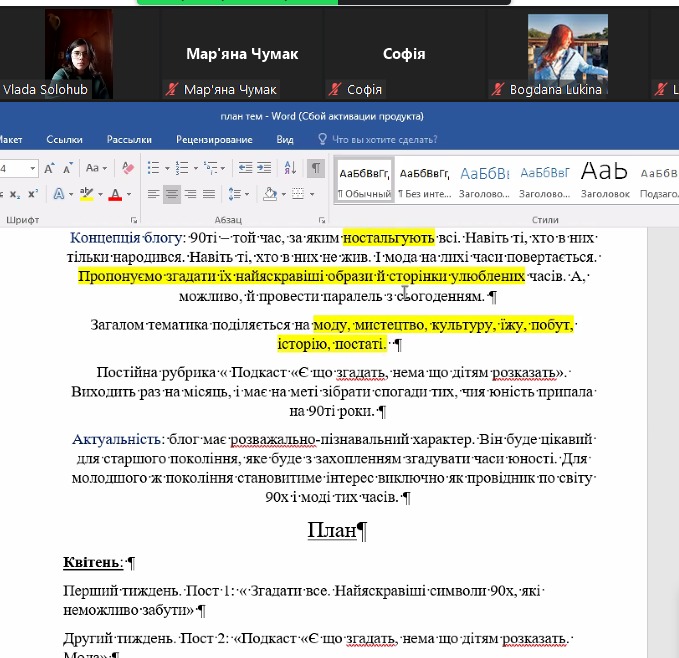Insert a numbered list

click(181, 168)
